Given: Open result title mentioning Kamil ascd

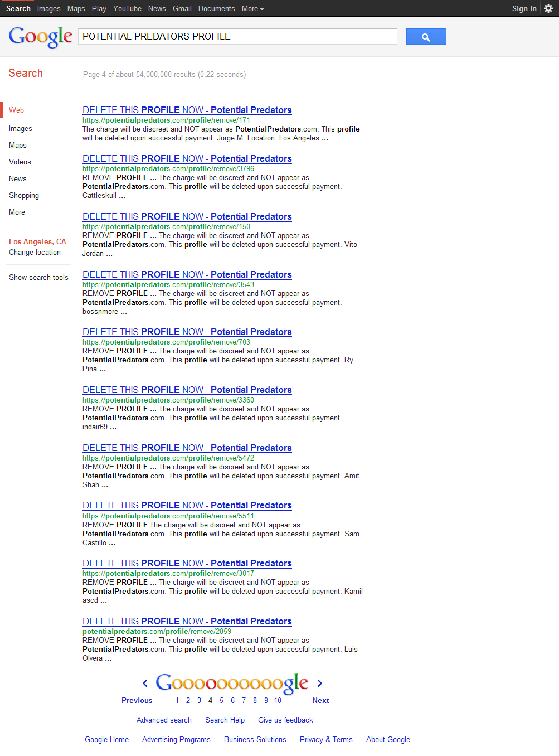Looking at the screenshot, I should pyautogui.click(x=187, y=563).
